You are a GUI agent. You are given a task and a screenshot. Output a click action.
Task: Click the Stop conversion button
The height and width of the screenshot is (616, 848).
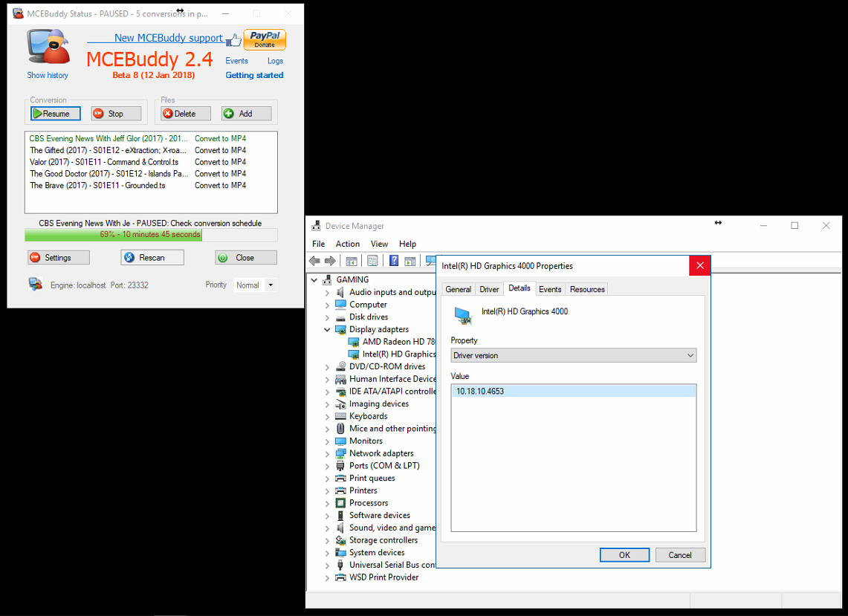116,114
